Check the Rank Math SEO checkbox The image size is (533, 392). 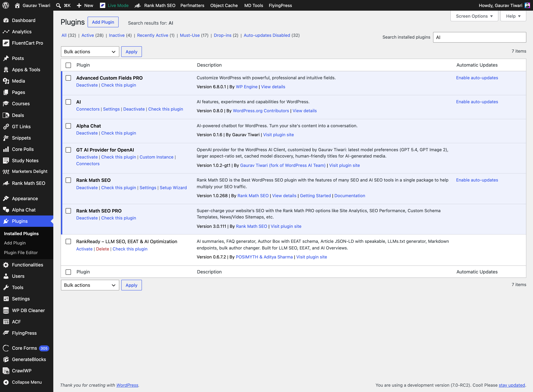pos(68,180)
